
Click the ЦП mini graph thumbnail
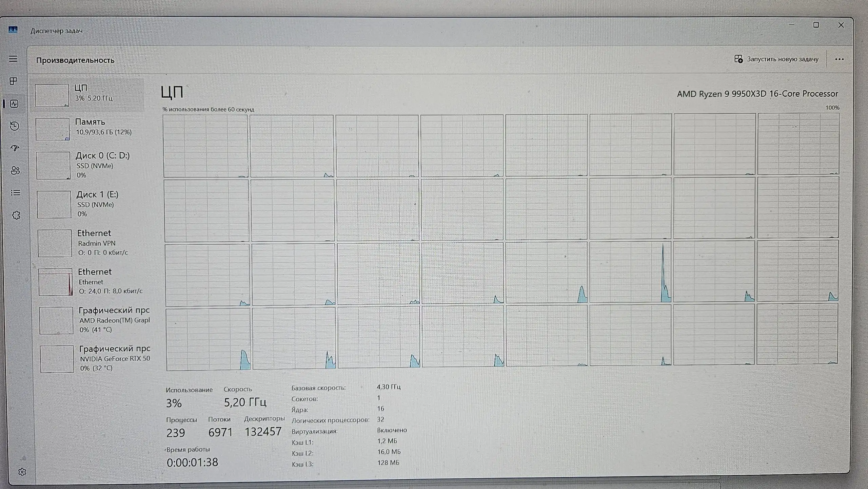pyautogui.click(x=52, y=95)
